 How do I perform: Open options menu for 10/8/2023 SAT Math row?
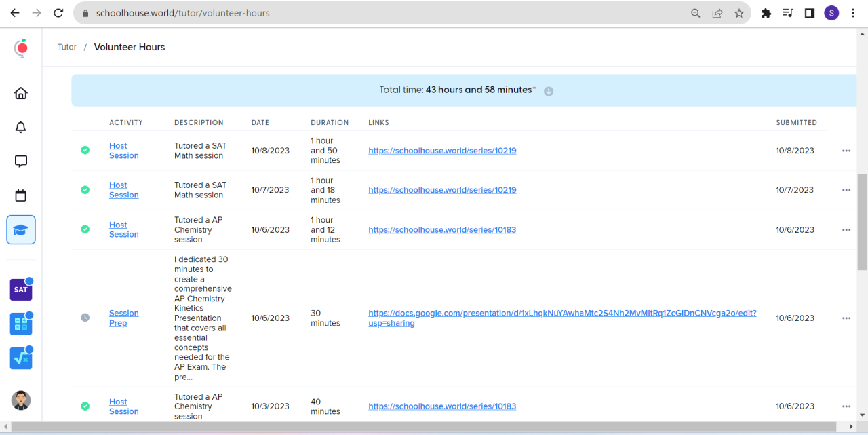tap(846, 151)
